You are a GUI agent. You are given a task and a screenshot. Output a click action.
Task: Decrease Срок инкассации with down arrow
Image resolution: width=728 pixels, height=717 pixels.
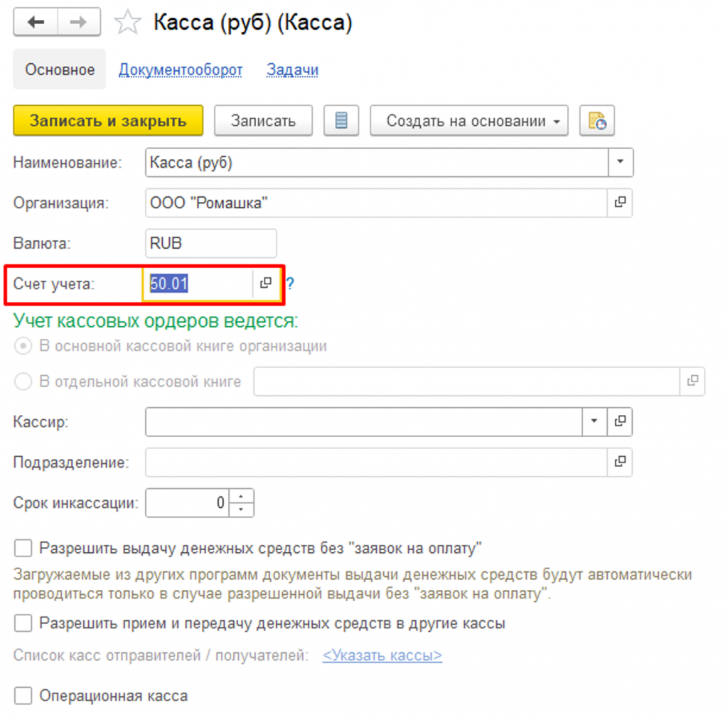[241, 509]
